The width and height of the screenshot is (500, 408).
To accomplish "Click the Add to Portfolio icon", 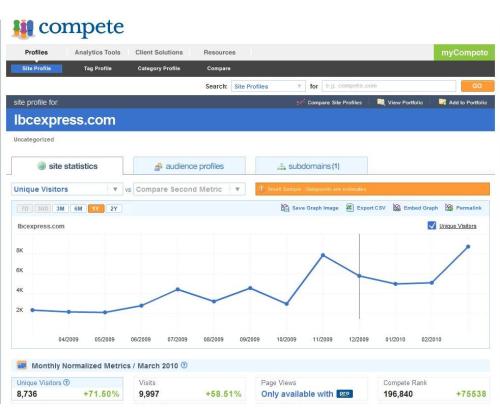I will coord(442,102).
